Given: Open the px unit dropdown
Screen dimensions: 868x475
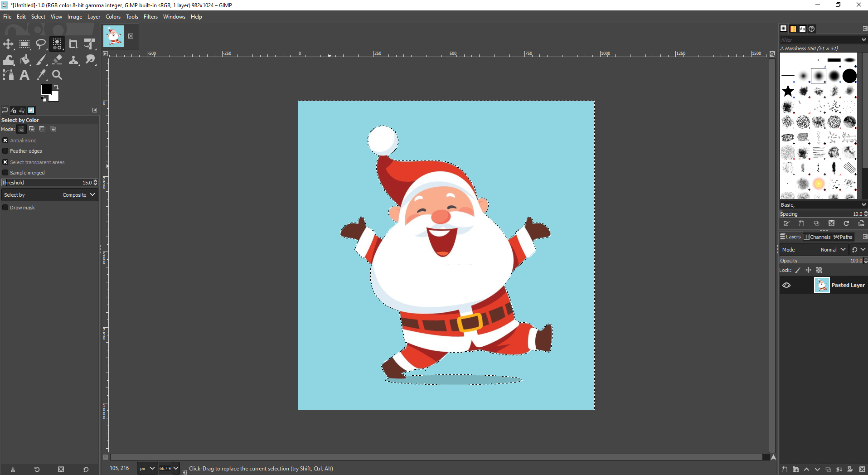Looking at the screenshot, I should point(147,469).
